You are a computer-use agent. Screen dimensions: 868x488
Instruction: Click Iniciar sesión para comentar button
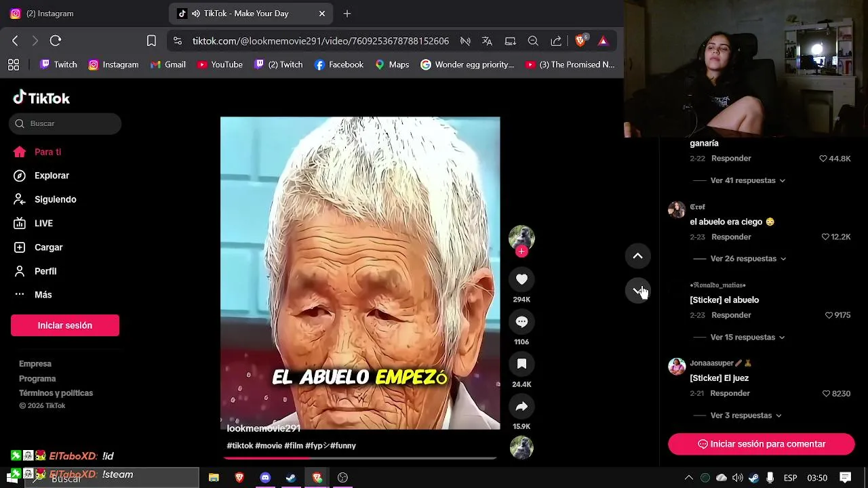point(762,444)
